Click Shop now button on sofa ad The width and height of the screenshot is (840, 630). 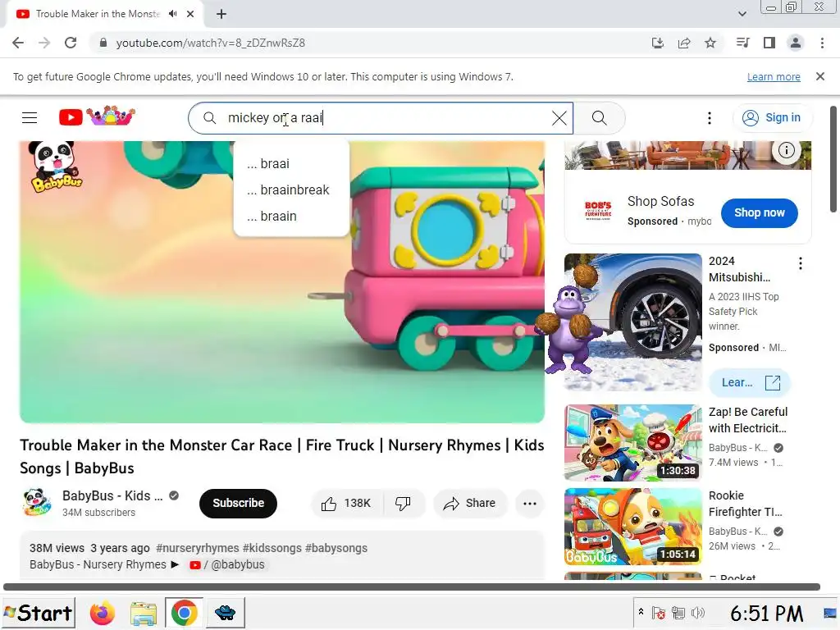(759, 212)
